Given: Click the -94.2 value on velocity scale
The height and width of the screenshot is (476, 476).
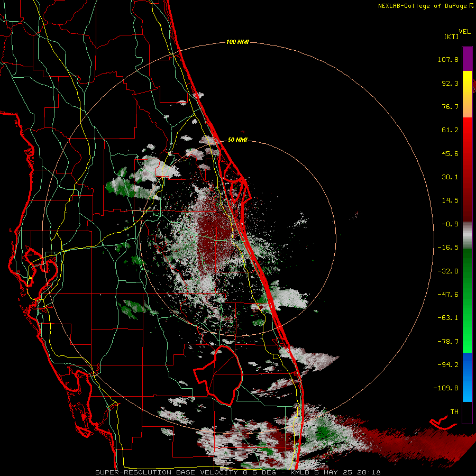Looking at the screenshot, I should 448,365.
